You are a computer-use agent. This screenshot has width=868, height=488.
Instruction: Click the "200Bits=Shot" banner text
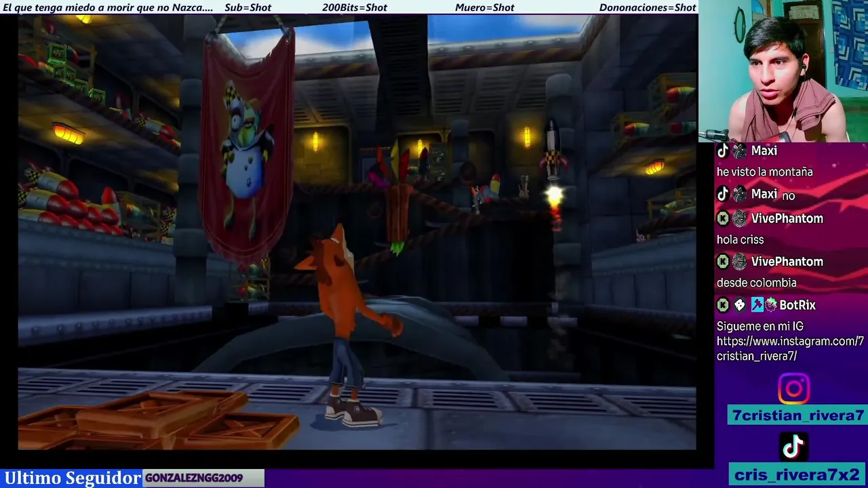[355, 7]
